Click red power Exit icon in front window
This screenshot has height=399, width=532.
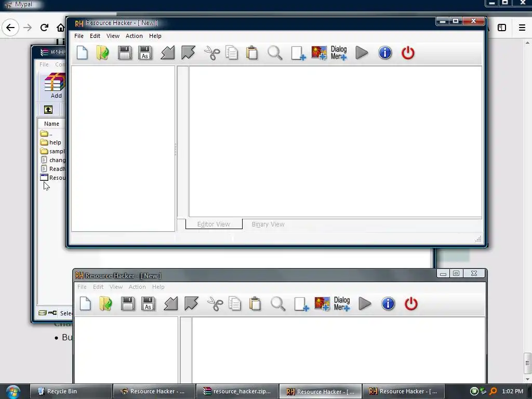[408, 53]
